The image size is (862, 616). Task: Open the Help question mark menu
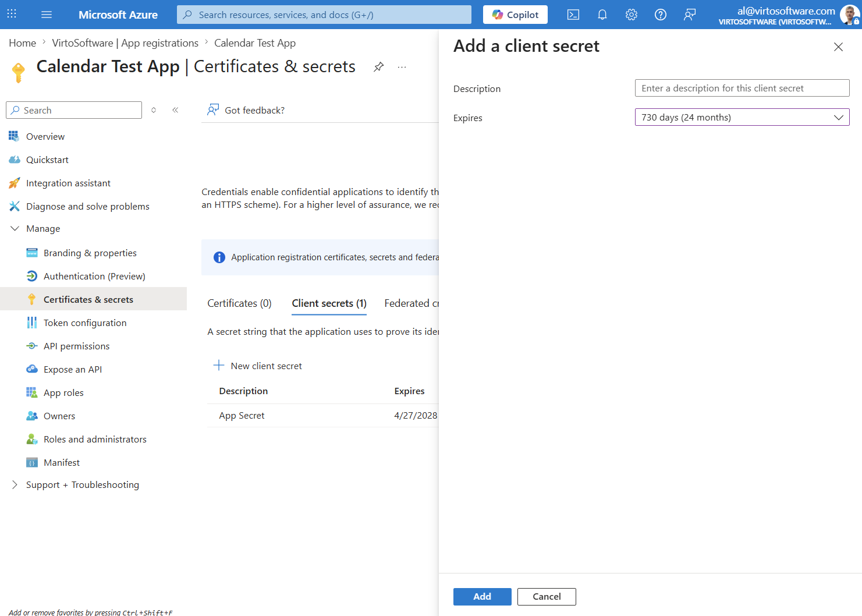coord(661,15)
